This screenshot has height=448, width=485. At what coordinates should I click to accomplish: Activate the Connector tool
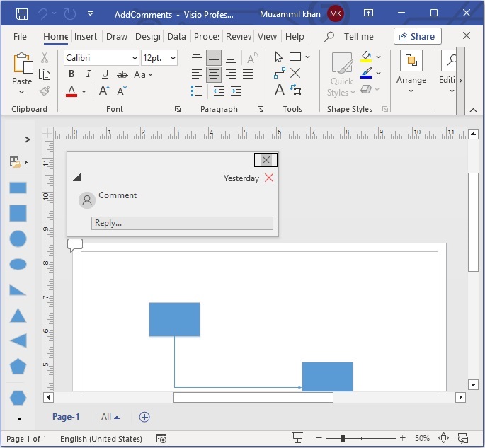tap(279, 73)
